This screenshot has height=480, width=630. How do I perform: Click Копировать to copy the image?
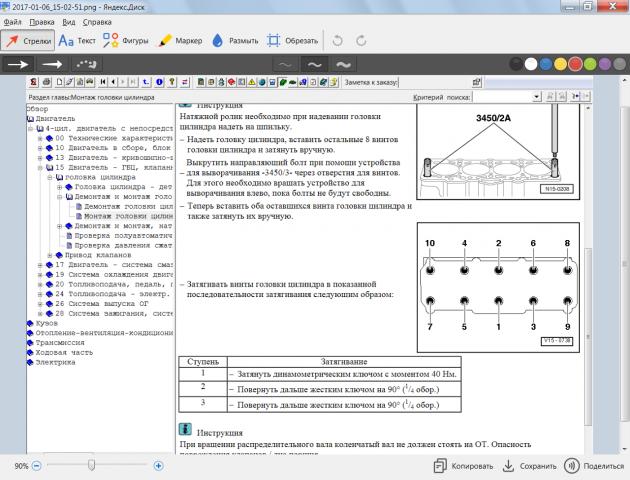click(463, 466)
